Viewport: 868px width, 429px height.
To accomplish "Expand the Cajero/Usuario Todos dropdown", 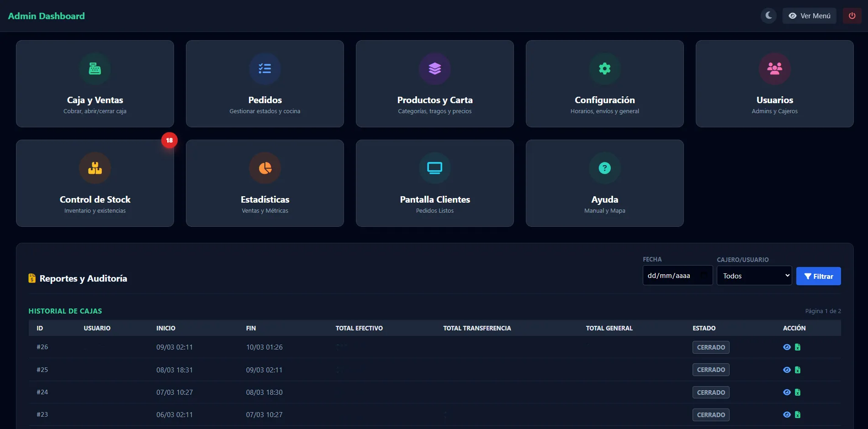I will [x=754, y=276].
